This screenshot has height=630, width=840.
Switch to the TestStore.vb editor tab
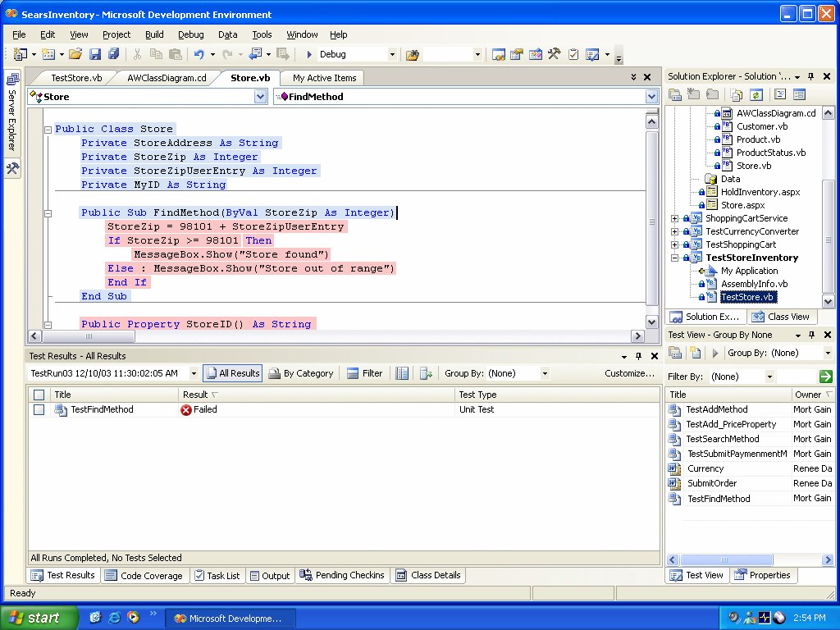[76, 78]
